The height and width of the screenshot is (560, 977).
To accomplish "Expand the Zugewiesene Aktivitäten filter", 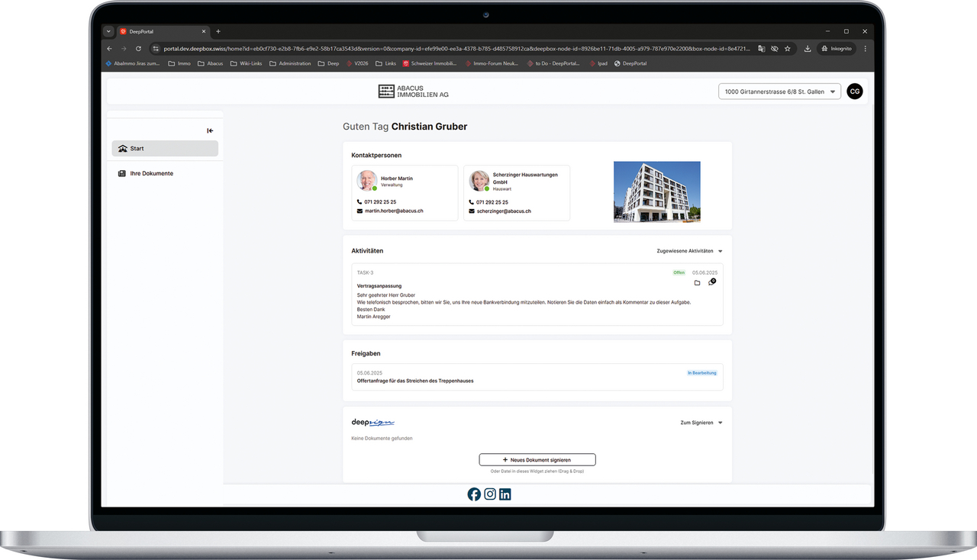I will click(x=689, y=251).
